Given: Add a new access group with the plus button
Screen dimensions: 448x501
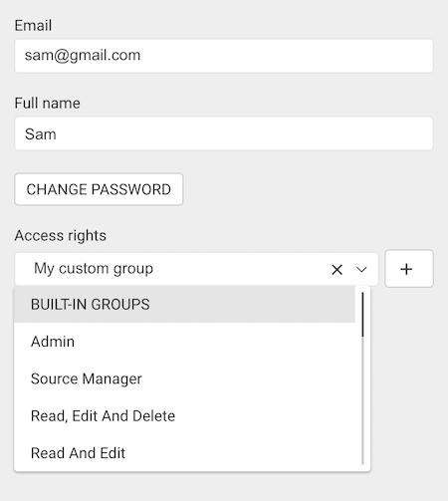Looking at the screenshot, I should point(409,269).
